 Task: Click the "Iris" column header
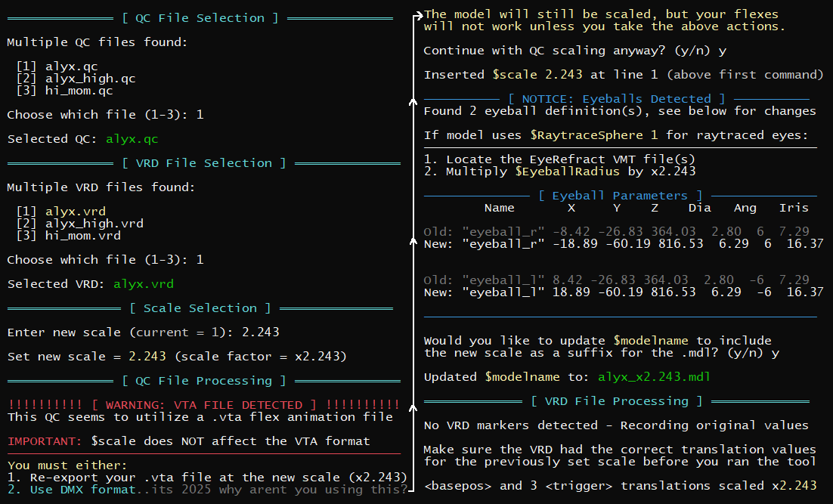pos(794,208)
